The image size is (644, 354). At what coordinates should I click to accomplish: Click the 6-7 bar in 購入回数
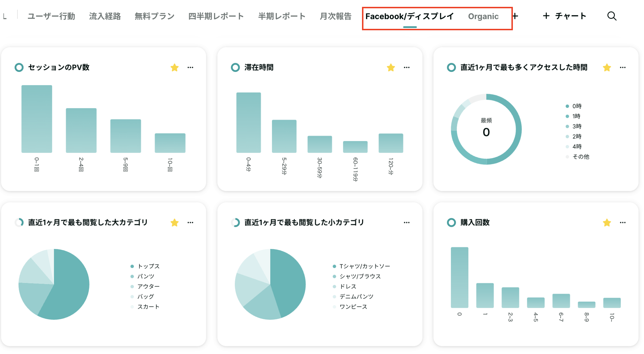click(561, 301)
